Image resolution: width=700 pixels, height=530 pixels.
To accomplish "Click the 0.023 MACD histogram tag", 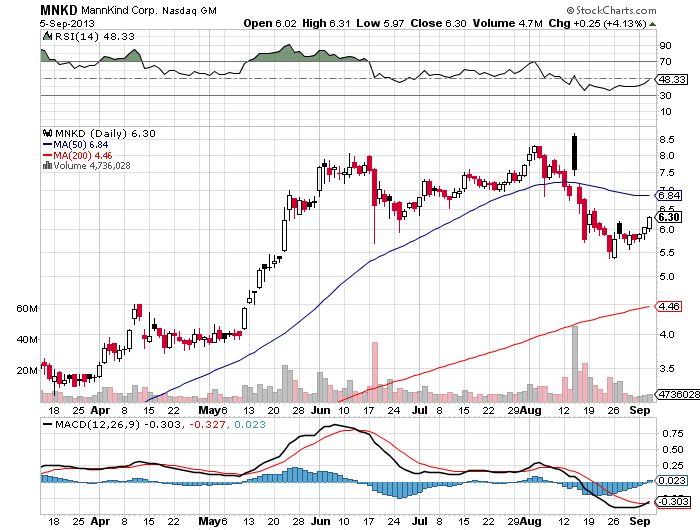I will coord(671,480).
